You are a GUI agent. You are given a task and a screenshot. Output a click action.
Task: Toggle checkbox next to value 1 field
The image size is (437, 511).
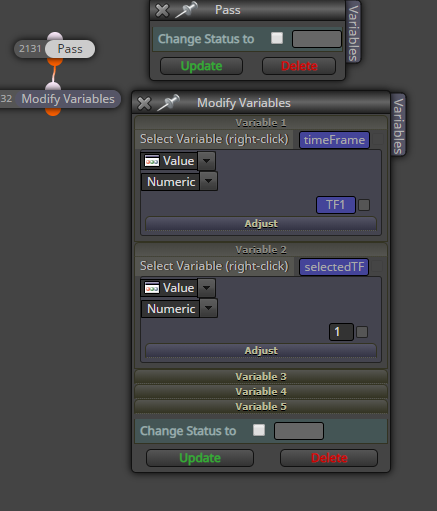click(x=362, y=332)
